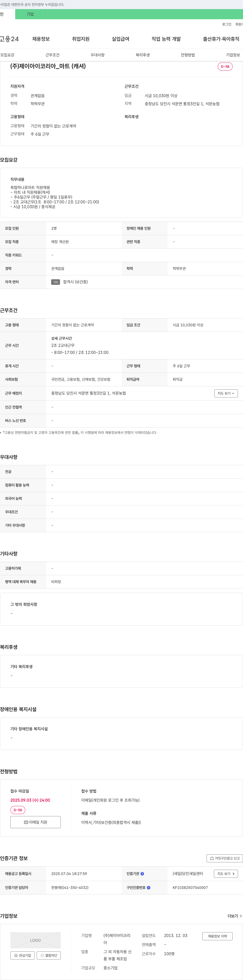This screenshot has width=243, height=980.
Task: Open the 직업 능력 개발 menu
Action: [x=166, y=39]
